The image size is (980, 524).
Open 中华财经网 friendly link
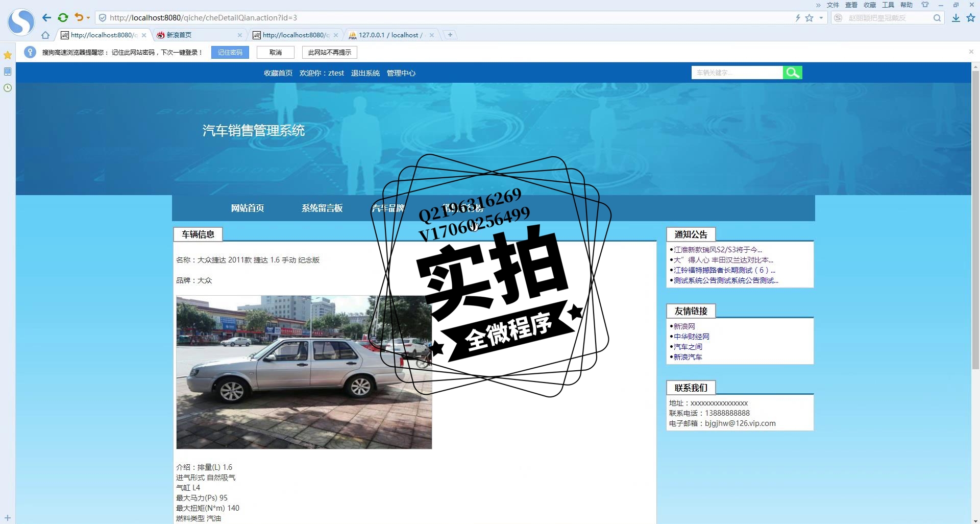[691, 337]
